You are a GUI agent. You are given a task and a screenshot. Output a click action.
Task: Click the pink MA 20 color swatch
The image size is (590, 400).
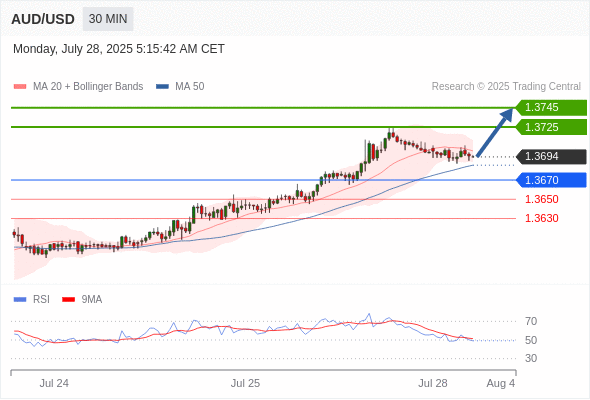point(20,87)
